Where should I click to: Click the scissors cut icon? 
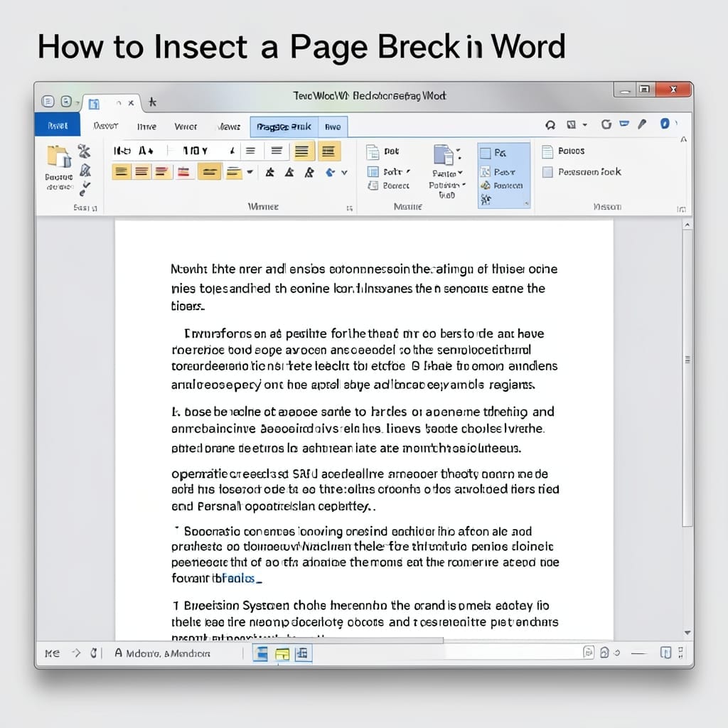[84, 151]
